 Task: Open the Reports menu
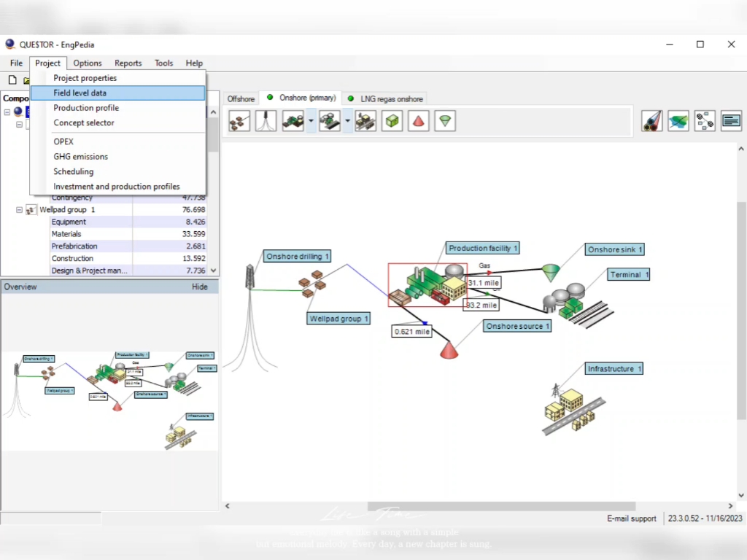pos(128,63)
